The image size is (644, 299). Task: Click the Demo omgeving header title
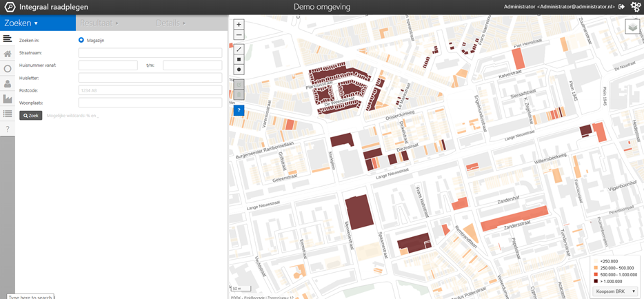tap(322, 7)
